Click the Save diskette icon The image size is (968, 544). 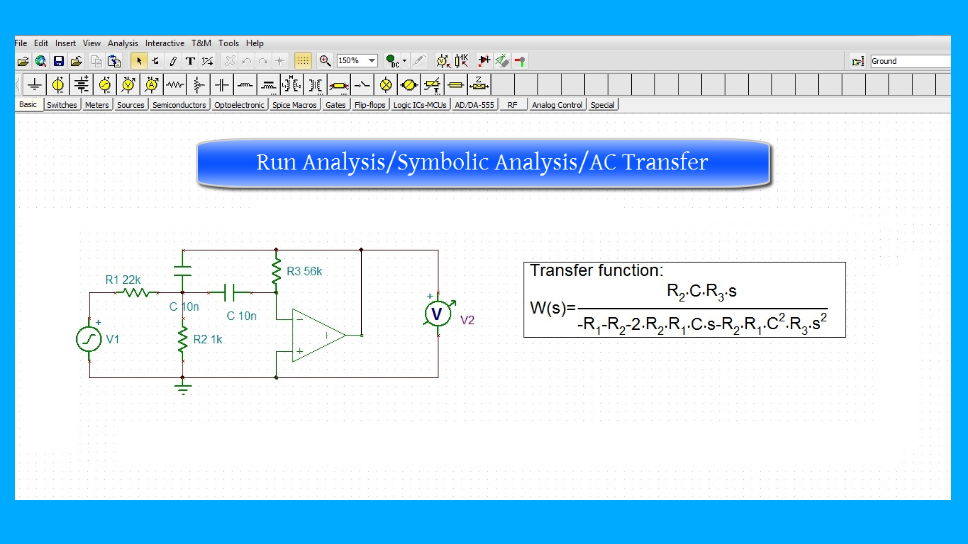point(59,61)
